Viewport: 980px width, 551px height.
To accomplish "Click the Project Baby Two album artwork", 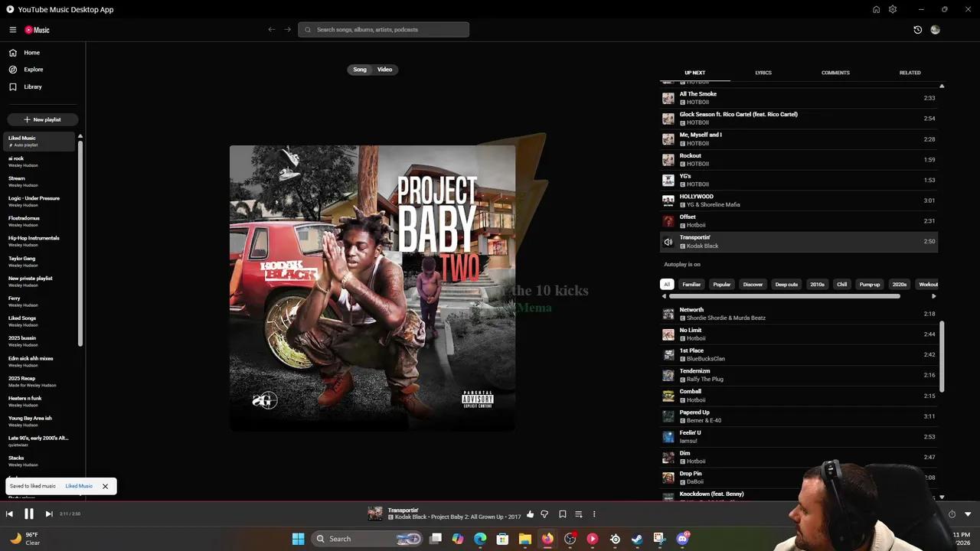I will tap(372, 288).
